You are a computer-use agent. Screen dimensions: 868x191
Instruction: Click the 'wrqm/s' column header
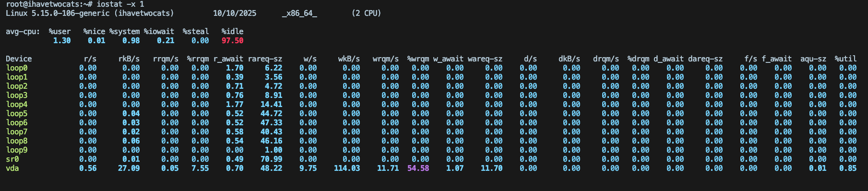pos(386,59)
